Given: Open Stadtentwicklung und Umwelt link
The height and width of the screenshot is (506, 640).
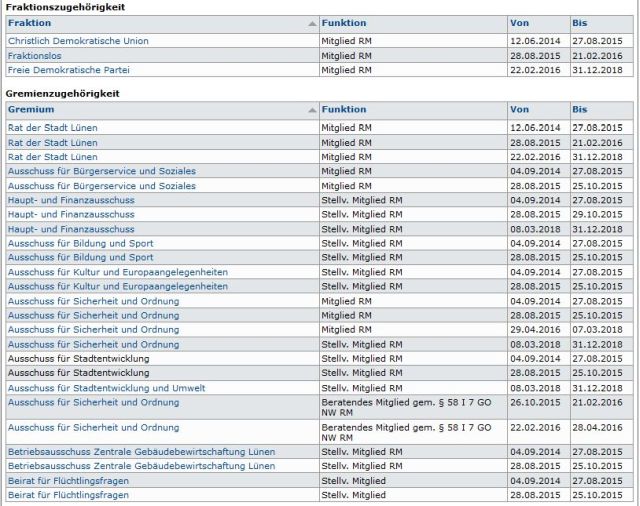Looking at the screenshot, I should tap(107, 388).
